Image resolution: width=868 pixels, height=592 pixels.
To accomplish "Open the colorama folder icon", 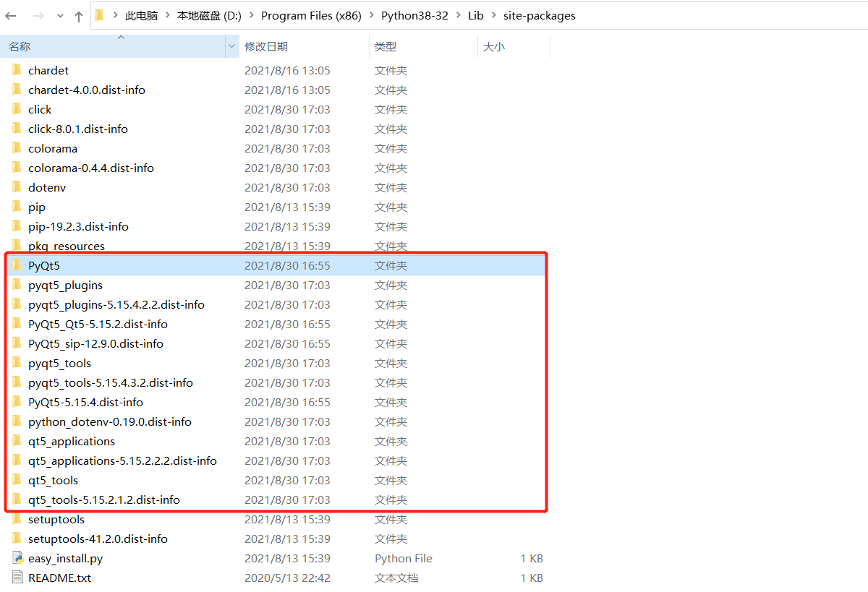I will point(17,148).
